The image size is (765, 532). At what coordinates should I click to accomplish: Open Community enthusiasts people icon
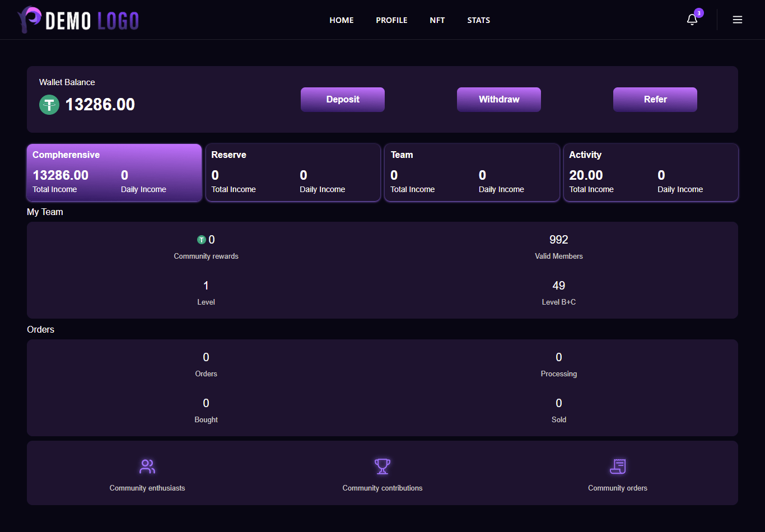147,466
